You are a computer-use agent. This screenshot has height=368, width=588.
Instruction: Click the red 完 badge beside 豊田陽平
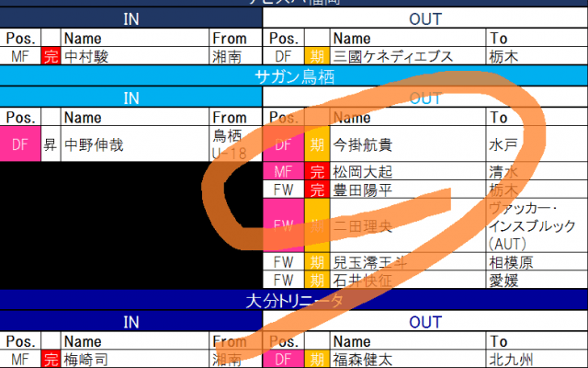(x=317, y=190)
